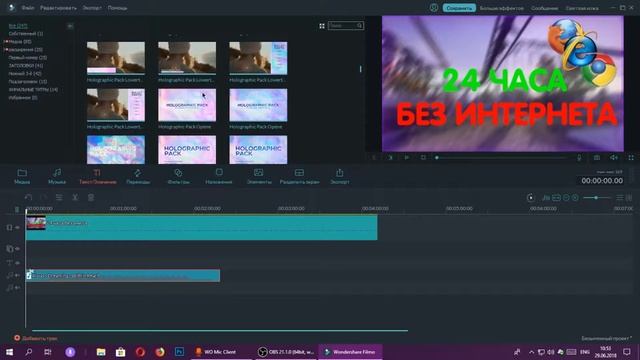Open the Файл menu
Viewport: 640px width, 360px height.
click(28, 8)
